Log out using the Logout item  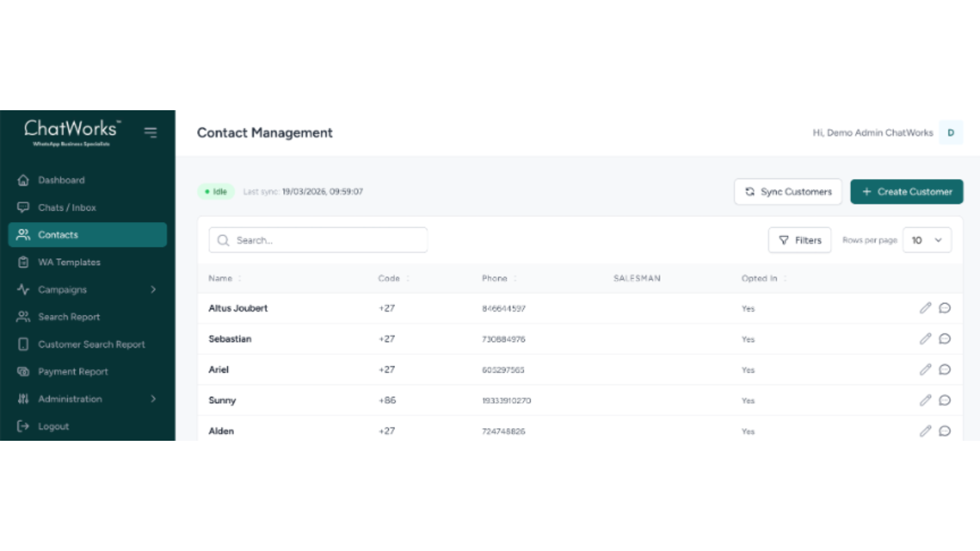(88, 426)
